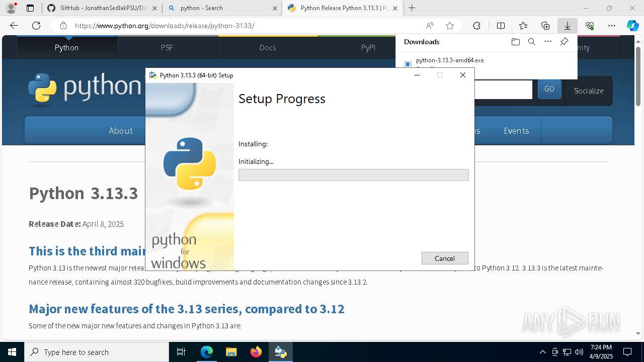Open Edge Settings and more menu
This screenshot has width=644, height=362.
click(612, 26)
